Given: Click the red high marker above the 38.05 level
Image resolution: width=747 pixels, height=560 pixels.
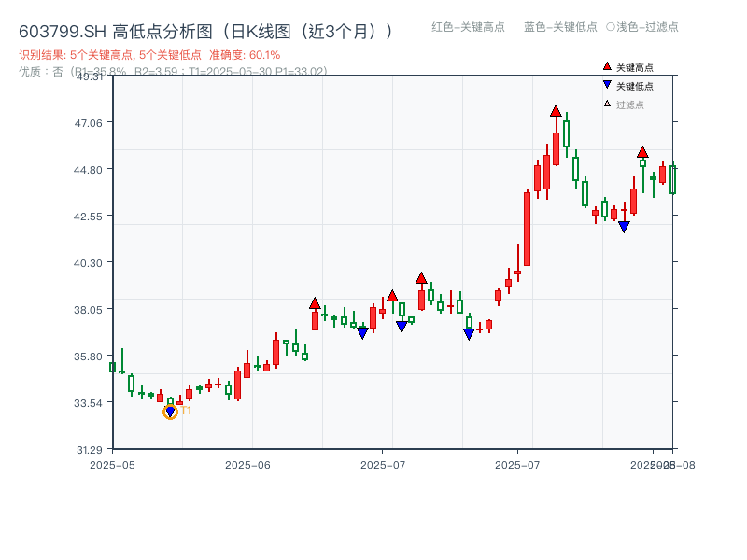Looking at the screenshot, I should (x=315, y=304).
